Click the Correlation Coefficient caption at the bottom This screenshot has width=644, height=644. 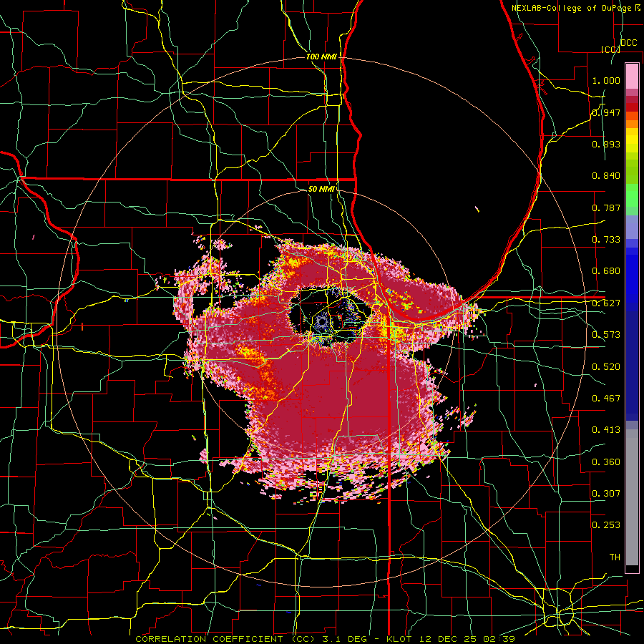(x=325, y=639)
